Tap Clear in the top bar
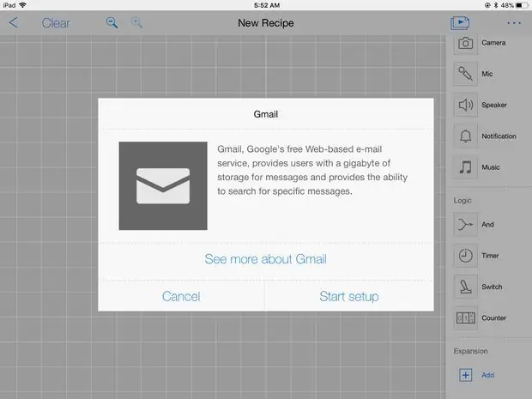 pos(56,23)
